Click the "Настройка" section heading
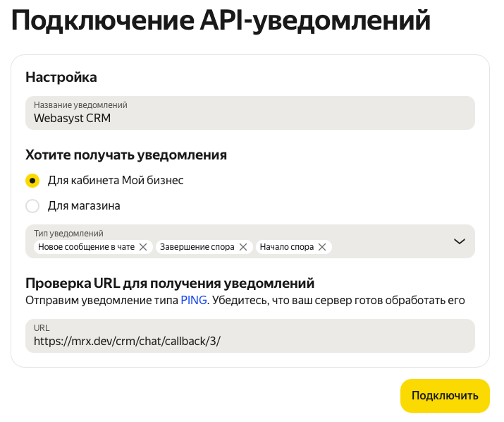This screenshot has height=422, width=504. pyautogui.click(x=61, y=78)
